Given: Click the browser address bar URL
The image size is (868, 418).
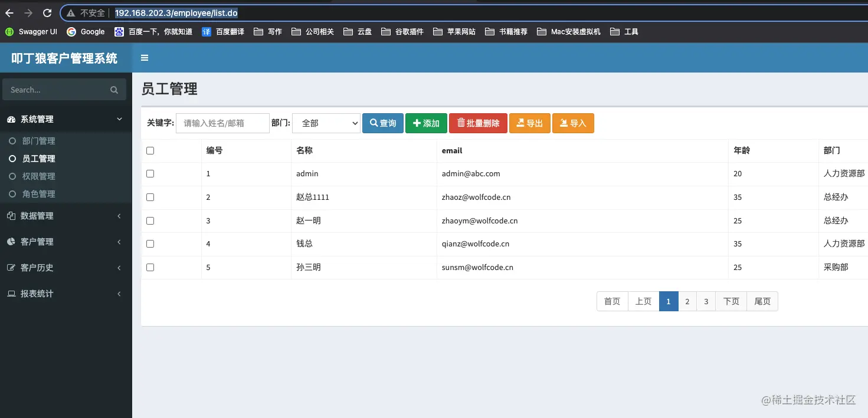Looking at the screenshot, I should tap(176, 13).
